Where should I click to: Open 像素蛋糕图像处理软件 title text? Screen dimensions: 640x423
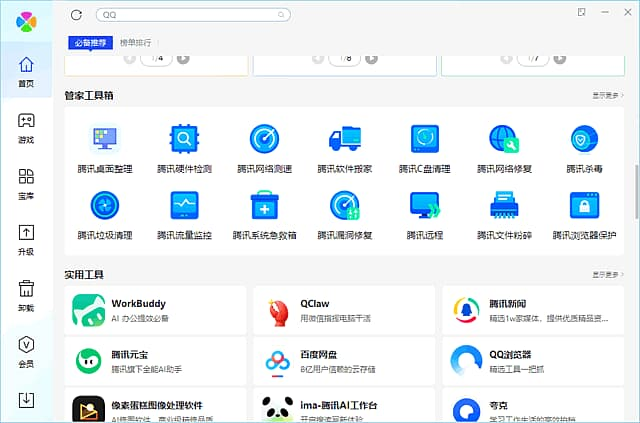coord(157,405)
